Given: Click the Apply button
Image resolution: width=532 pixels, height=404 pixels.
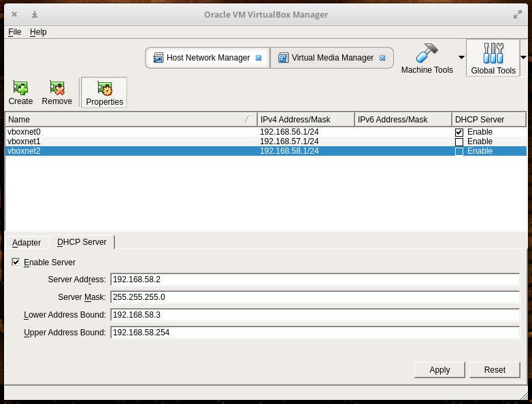Looking at the screenshot, I should tap(439, 370).
